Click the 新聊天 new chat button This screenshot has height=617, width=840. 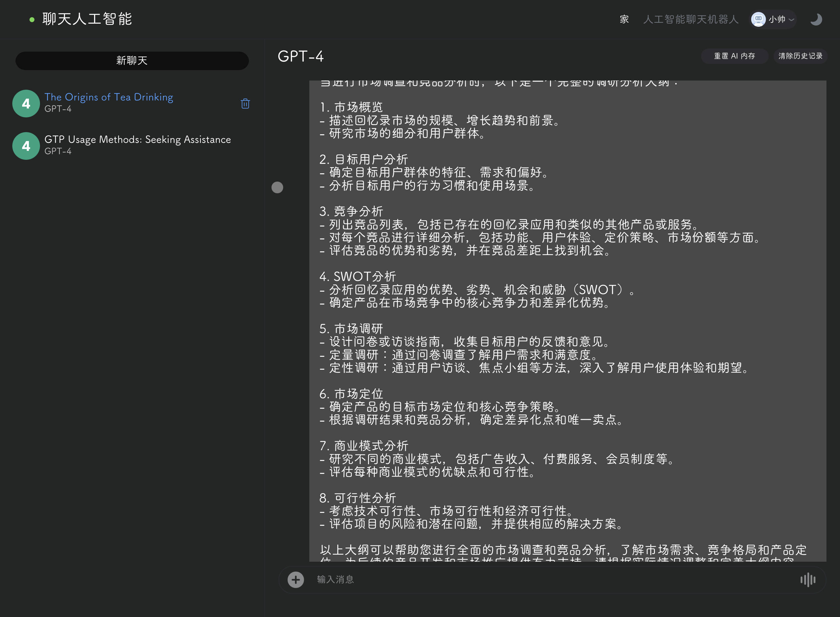point(132,61)
